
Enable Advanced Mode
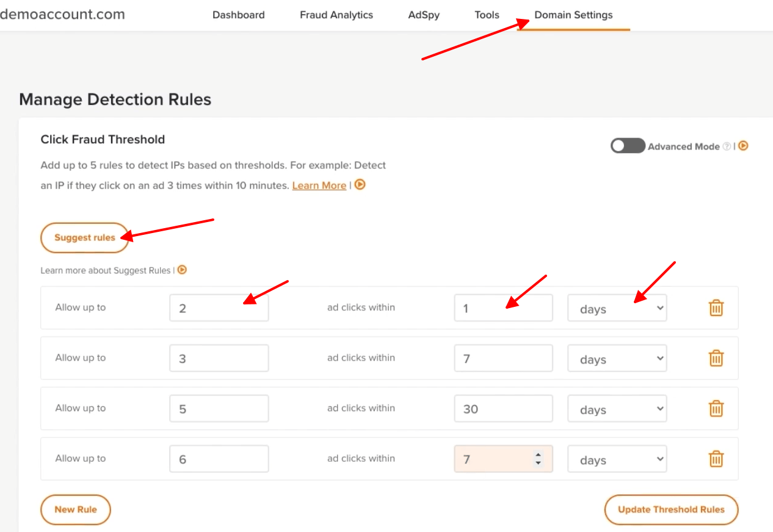[628, 146]
